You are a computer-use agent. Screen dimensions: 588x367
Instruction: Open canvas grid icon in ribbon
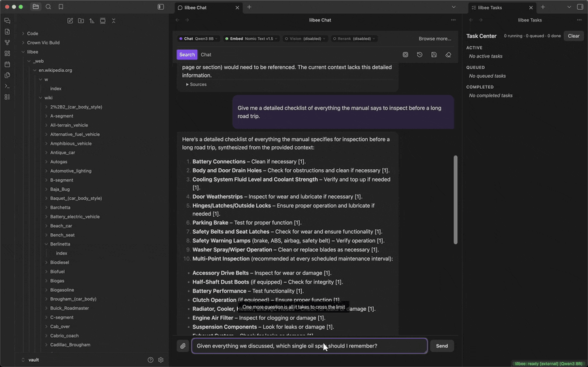7,54
